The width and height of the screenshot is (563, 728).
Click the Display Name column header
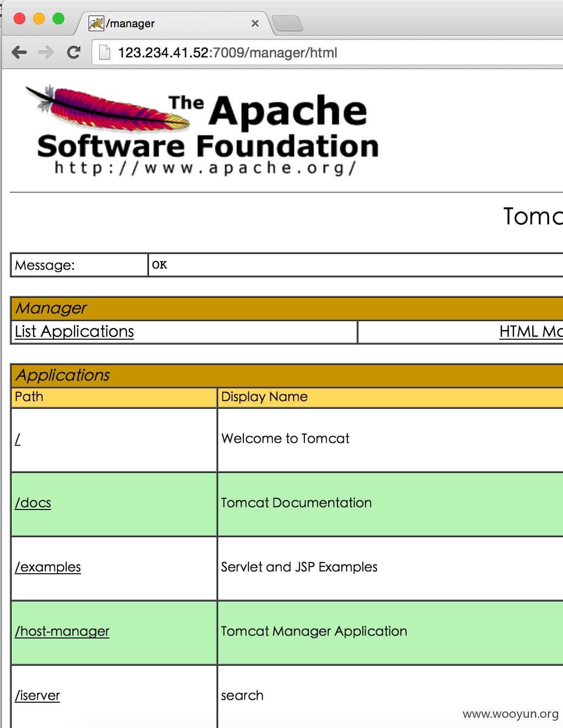pyautogui.click(x=390, y=397)
